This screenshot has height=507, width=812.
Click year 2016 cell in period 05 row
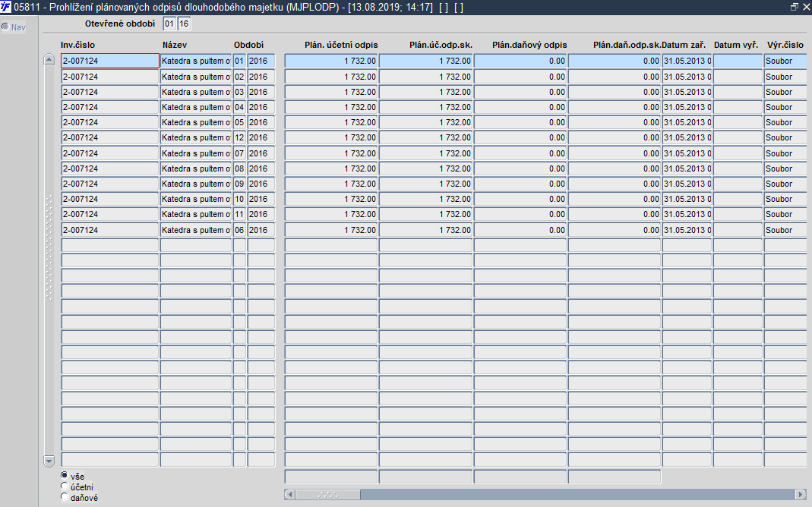click(x=261, y=122)
